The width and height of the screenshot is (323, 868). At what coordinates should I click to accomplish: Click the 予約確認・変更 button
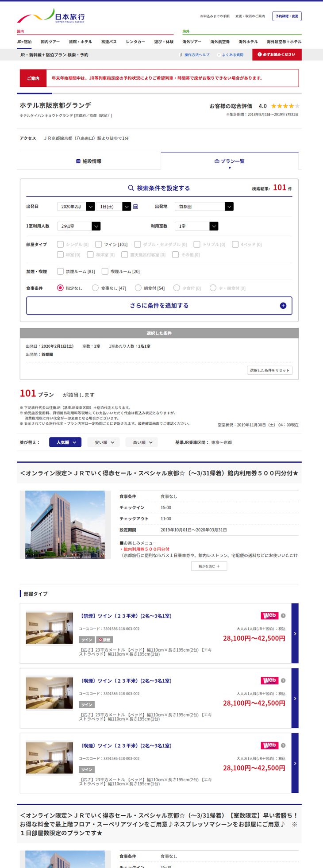coord(287,16)
